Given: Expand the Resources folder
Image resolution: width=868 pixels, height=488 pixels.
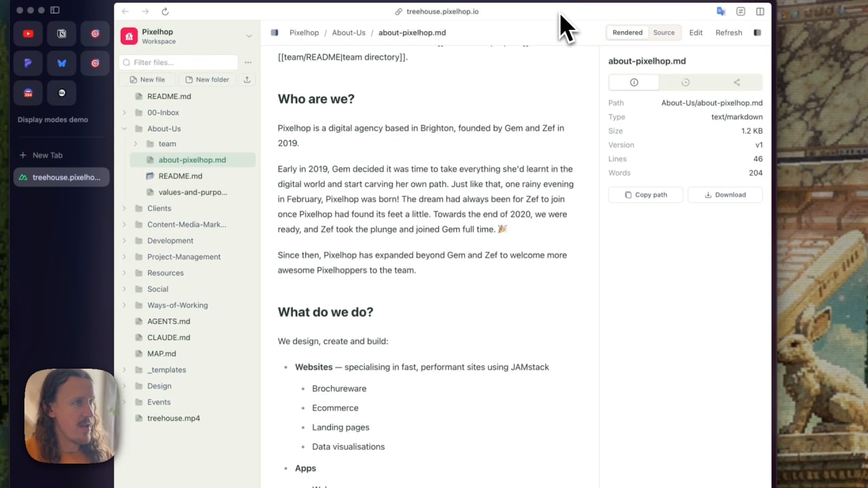Looking at the screenshot, I should 124,273.
